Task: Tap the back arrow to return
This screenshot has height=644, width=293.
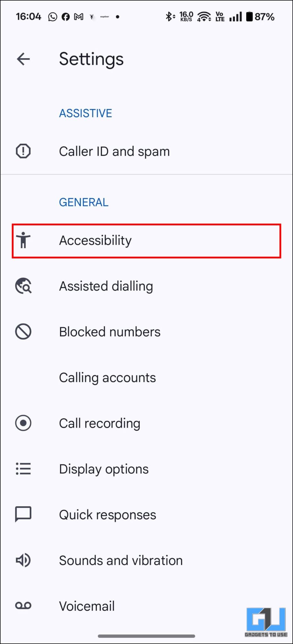Action: 23,59
